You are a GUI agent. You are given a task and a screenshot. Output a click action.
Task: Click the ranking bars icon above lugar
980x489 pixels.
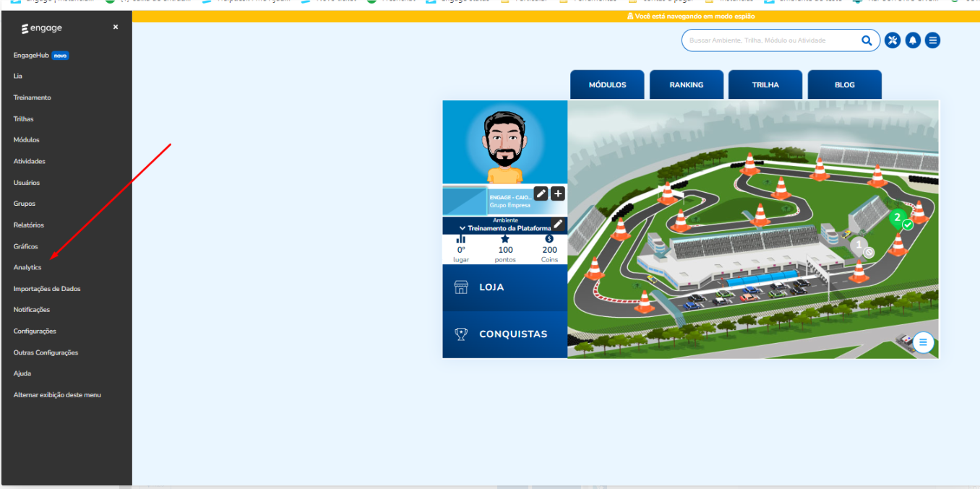click(461, 238)
